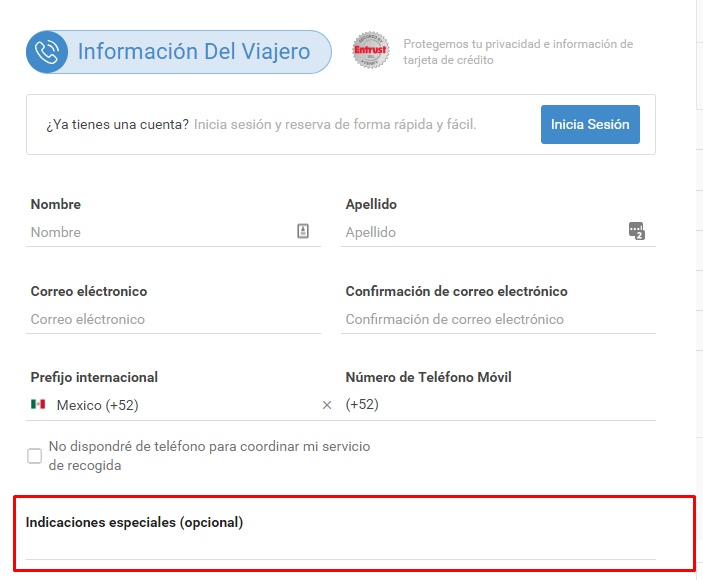Click the Mexico flag icon
The height and width of the screenshot is (580, 703).
pyautogui.click(x=38, y=405)
